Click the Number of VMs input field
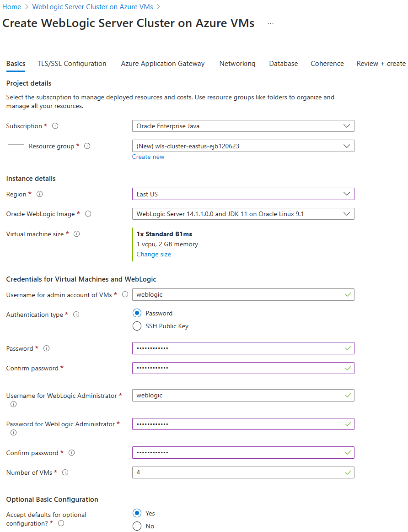408x532 pixels. pos(238,472)
